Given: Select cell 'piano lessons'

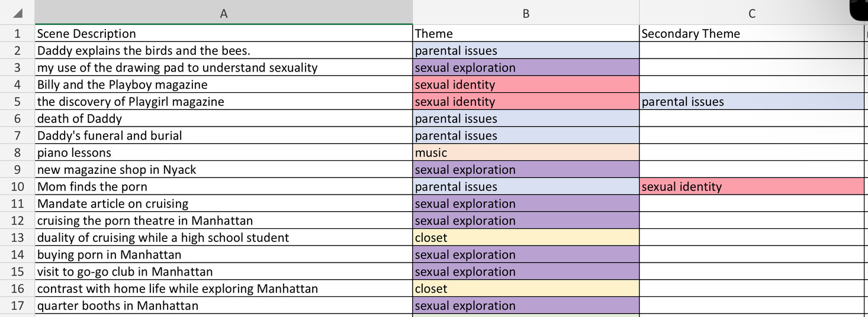Looking at the screenshot, I should (x=224, y=153).
